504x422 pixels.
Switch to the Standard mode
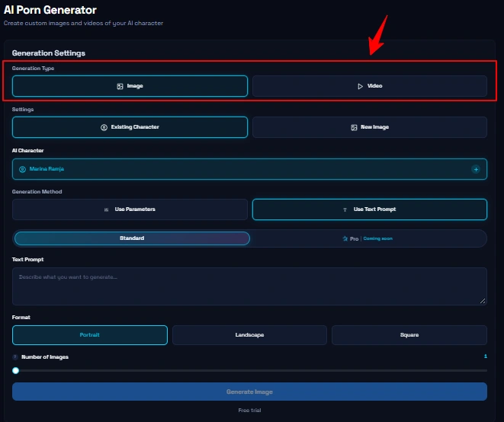132,238
